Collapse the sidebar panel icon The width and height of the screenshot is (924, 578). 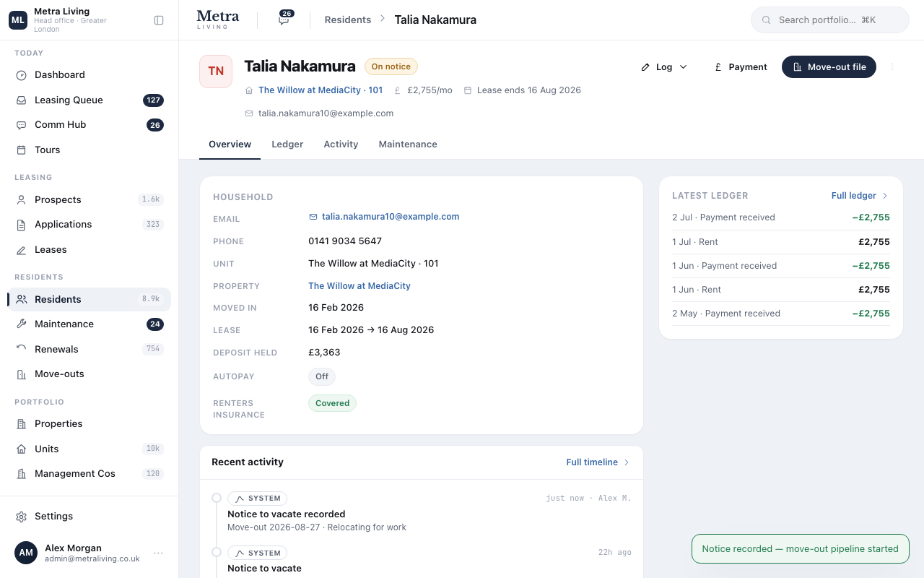click(159, 20)
